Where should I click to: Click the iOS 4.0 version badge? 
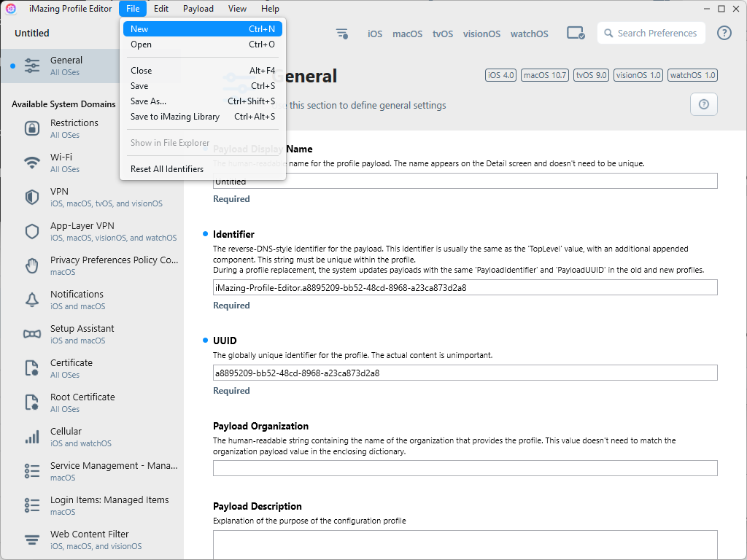pyautogui.click(x=500, y=75)
